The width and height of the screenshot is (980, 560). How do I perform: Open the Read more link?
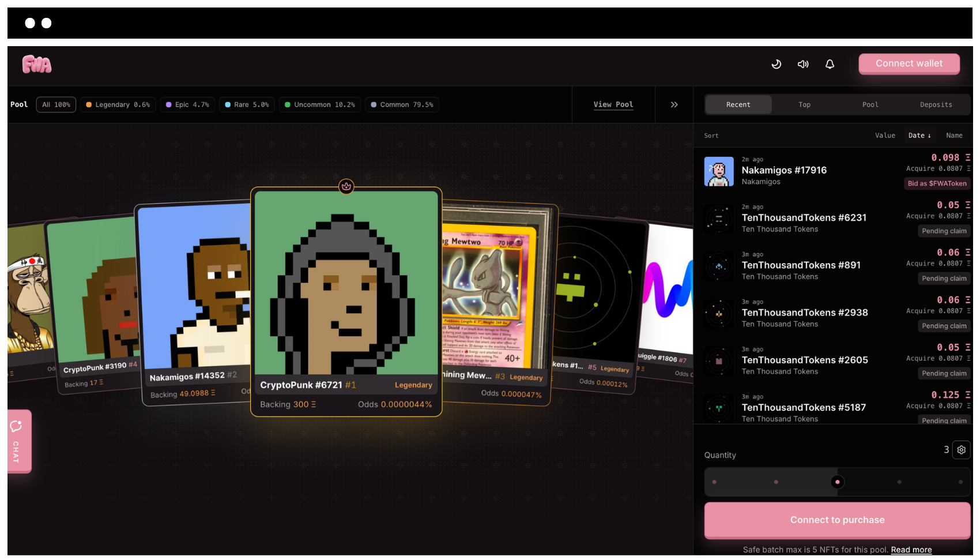click(x=911, y=550)
